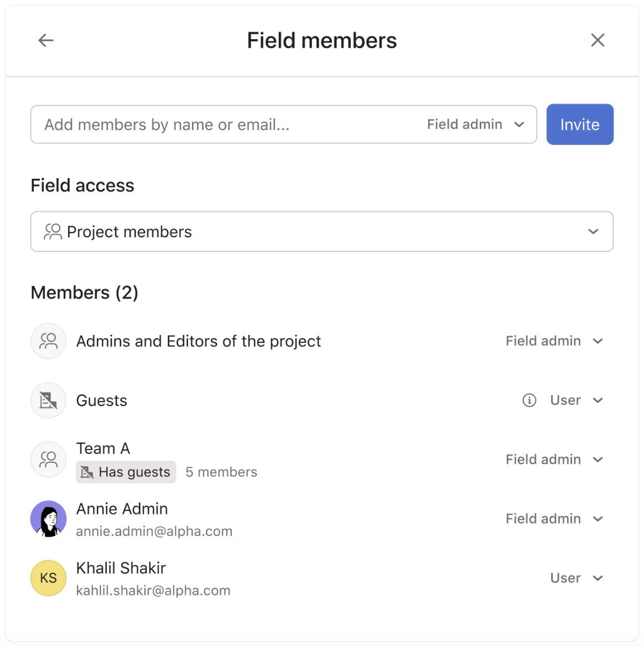Open Khalil Shakir's User role dropdown

576,578
